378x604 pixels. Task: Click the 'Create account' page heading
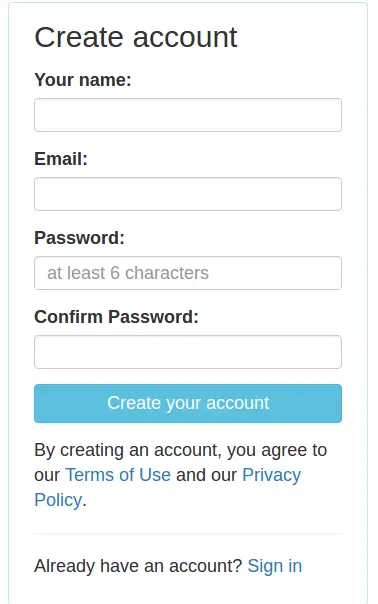point(136,37)
